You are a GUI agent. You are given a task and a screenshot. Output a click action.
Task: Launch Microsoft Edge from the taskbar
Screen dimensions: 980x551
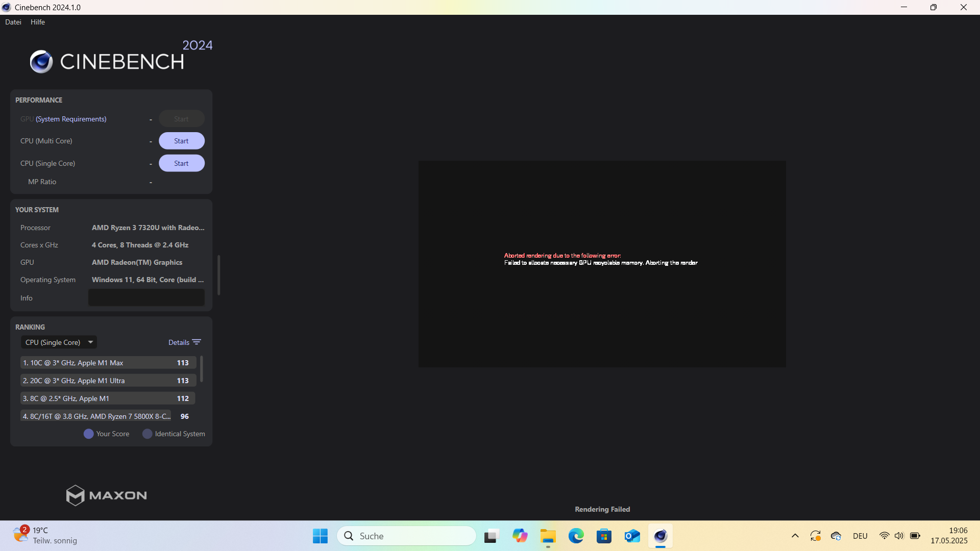(576, 536)
